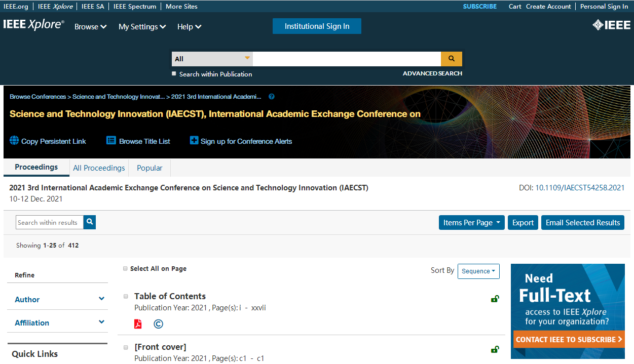Open the Cart link

point(515,7)
